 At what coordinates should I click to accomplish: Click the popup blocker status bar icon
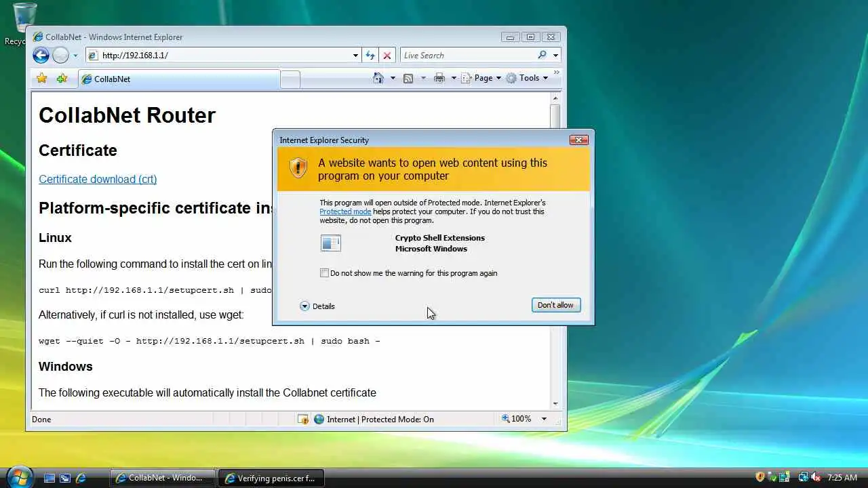pos(303,420)
